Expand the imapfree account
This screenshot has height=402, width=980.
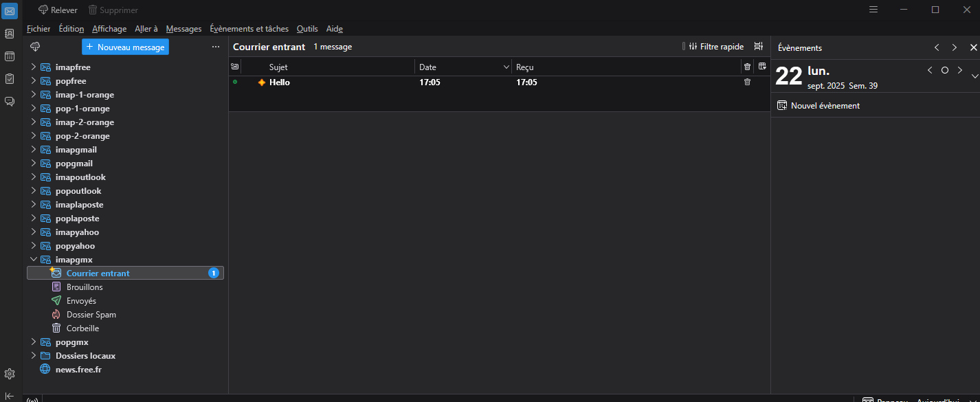[33, 67]
